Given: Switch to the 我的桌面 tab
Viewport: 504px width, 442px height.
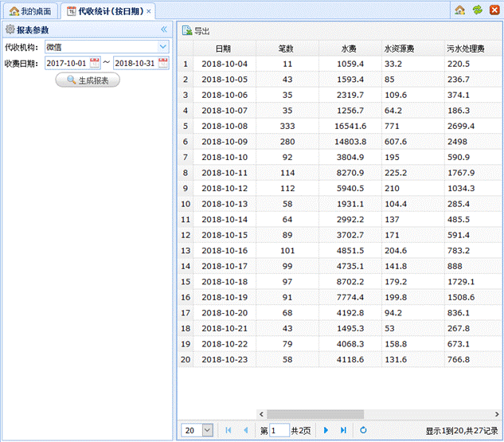Looking at the screenshot, I should (30, 11).
